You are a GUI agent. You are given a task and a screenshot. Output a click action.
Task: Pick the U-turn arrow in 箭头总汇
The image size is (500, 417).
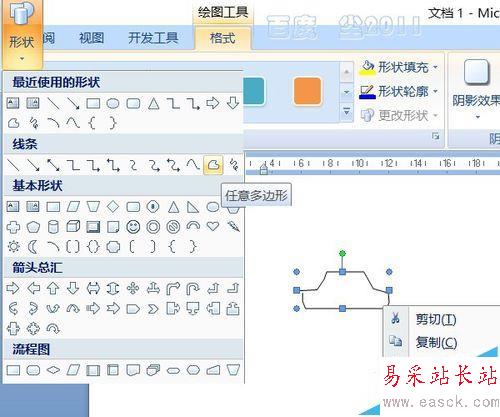click(193, 289)
